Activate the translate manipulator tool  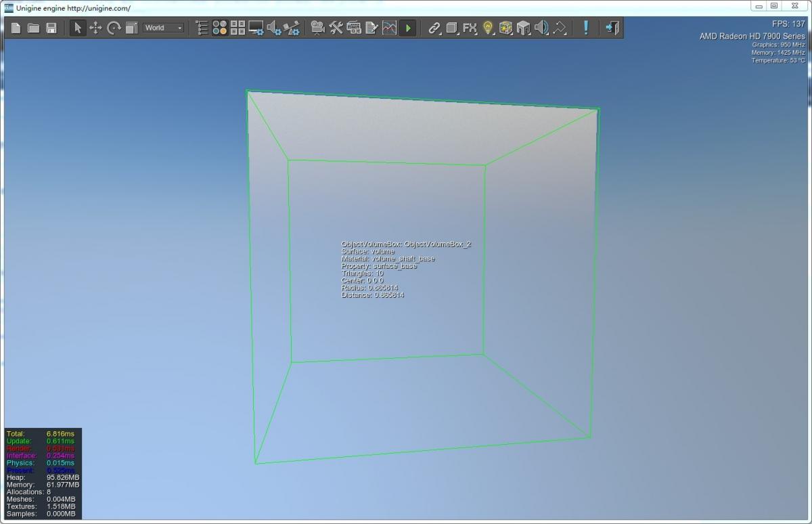click(x=95, y=28)
